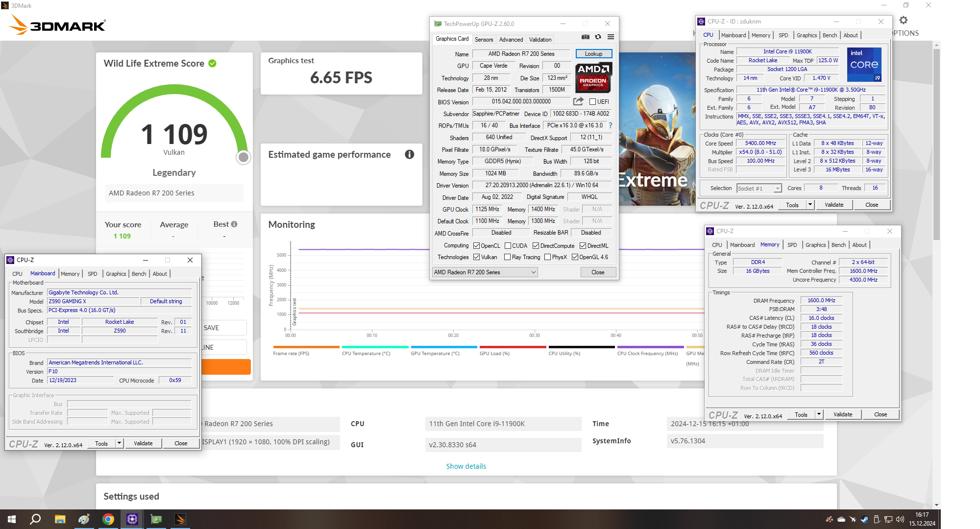This screenshot has width=980, height=529.
Task: Click the Intel Core i9 logo in CPU-Z
Action: [864, 65]
